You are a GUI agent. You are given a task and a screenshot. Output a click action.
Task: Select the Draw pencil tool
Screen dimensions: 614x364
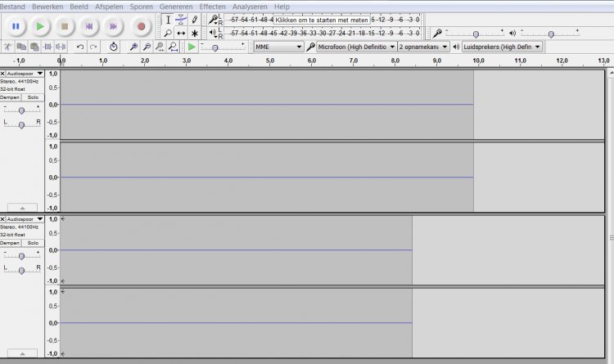pyautogui.click(x=194, y=20)
